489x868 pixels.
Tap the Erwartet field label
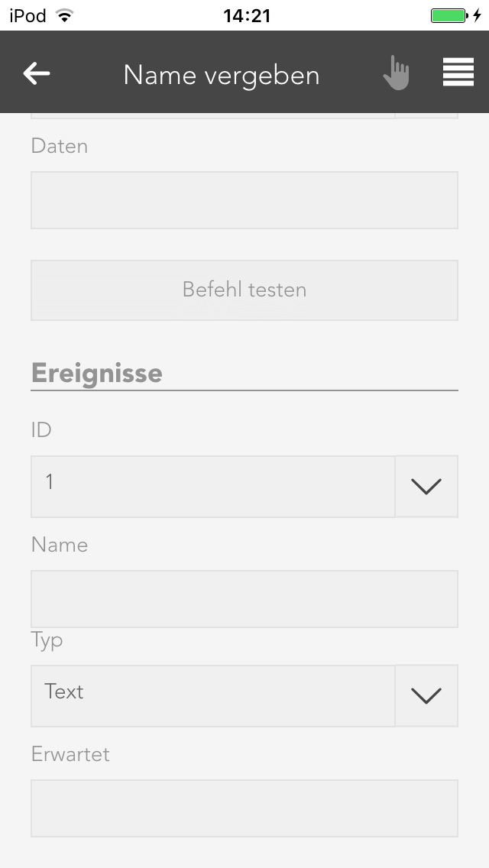(x=70, y=754)
